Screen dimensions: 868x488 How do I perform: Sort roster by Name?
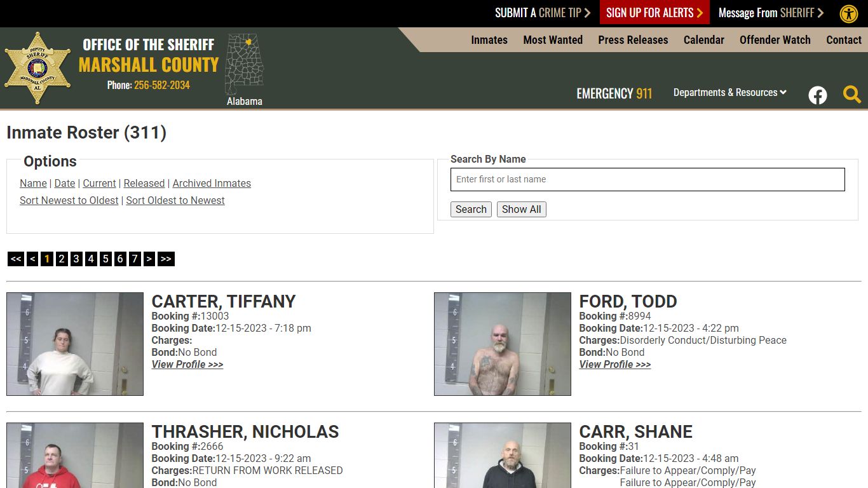pyautogui.click(x=33, y=183)
